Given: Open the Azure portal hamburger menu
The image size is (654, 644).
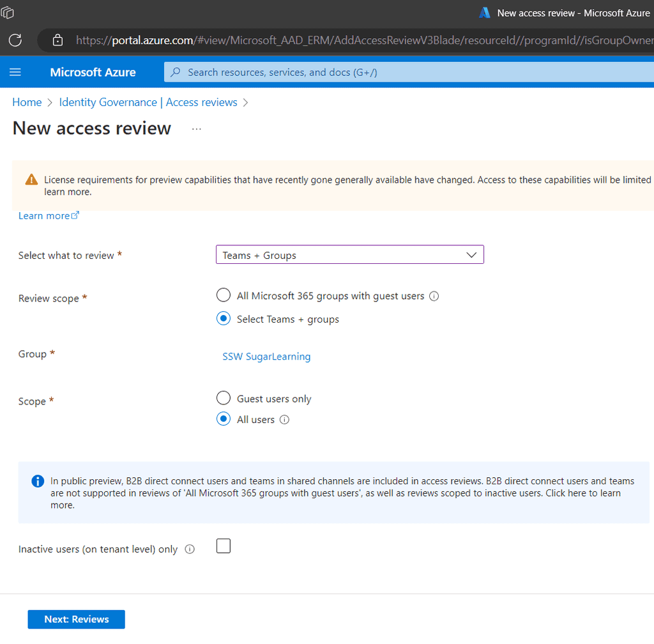Looking at the screenshot, I should (x=16, y=72).
